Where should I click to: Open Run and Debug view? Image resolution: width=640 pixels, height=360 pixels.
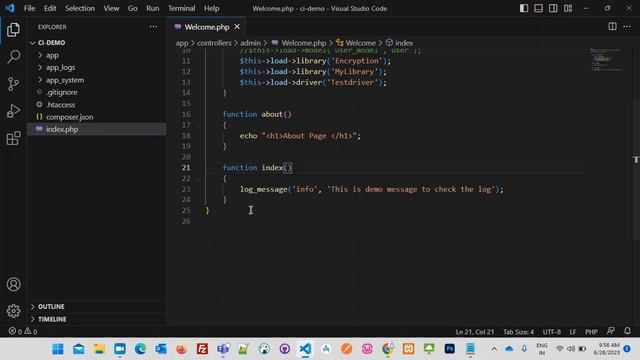click(13, 111)
